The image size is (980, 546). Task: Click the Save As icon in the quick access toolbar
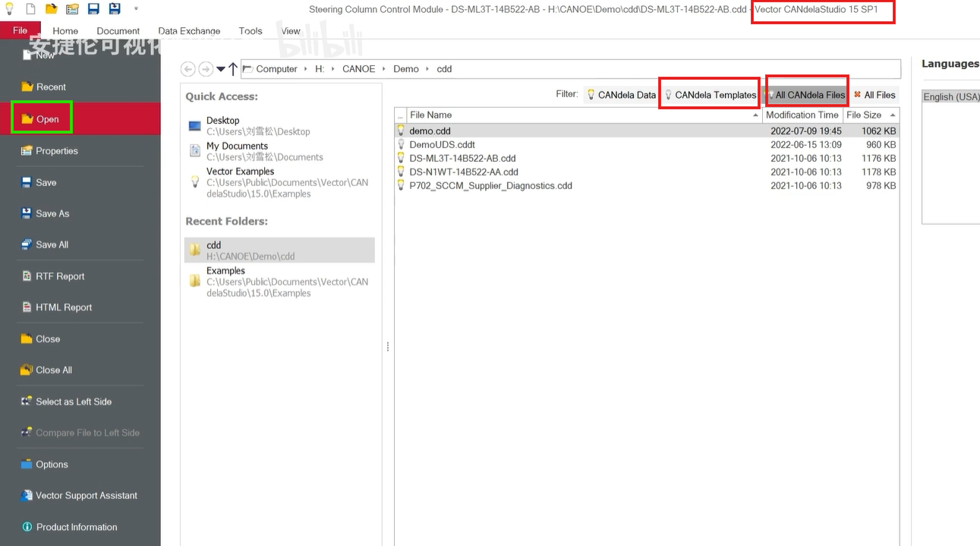(115, 9)
